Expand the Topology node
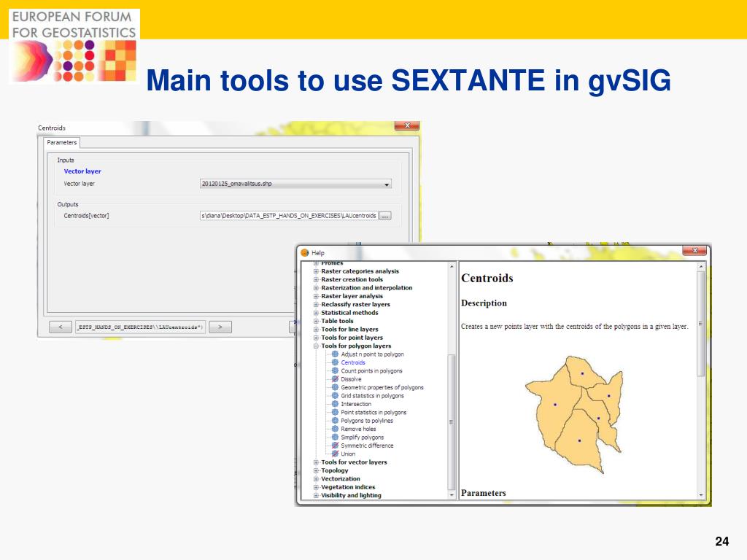 pyautogui.click(x=316, y=470)
